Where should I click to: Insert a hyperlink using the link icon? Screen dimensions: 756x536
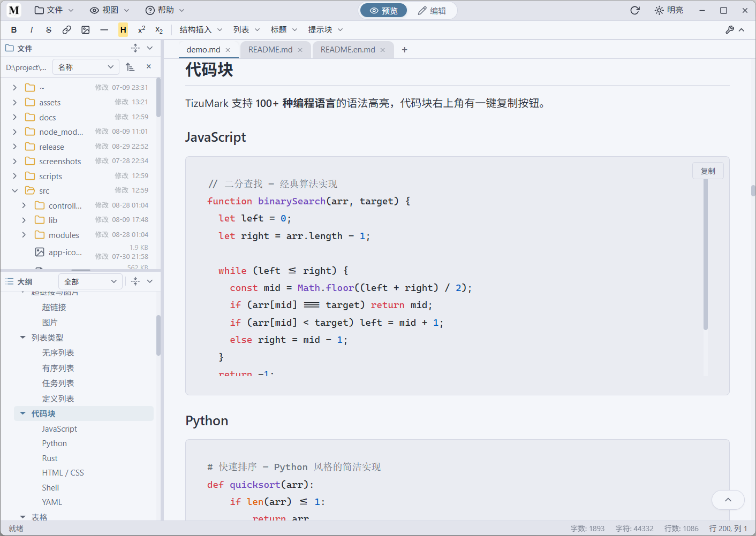point(67,30)
